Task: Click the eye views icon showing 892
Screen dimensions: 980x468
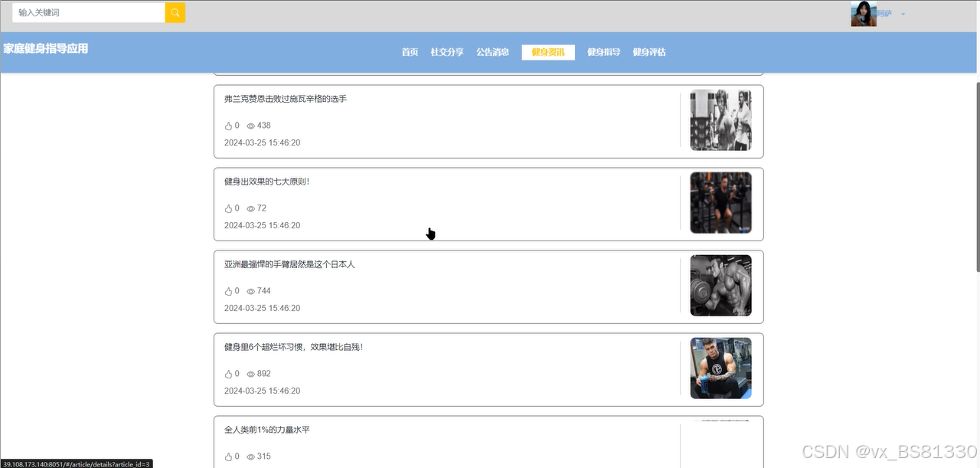Action: point(250,374)
